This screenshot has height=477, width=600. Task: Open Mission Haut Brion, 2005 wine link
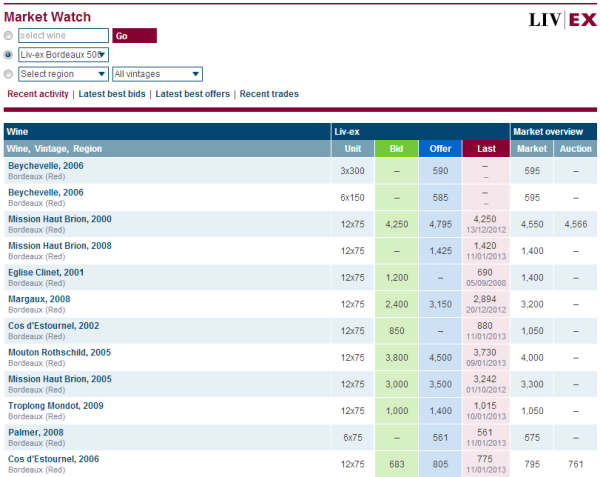point(60,379)
